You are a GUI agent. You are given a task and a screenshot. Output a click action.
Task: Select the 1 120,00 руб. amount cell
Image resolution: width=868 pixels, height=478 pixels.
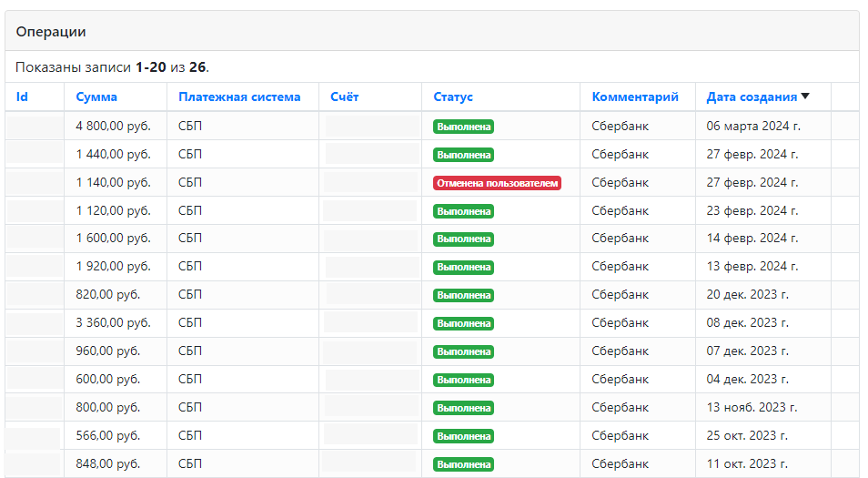(114, 211)
